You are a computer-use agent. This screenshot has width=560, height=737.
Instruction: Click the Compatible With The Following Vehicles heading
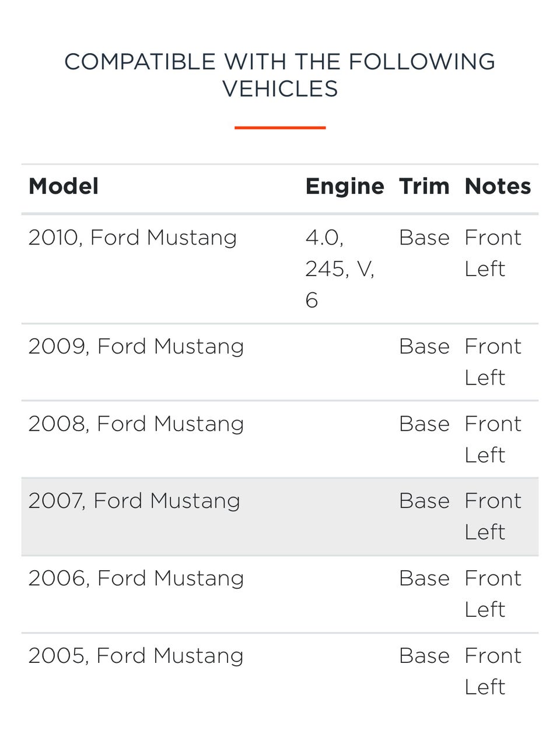280,75
